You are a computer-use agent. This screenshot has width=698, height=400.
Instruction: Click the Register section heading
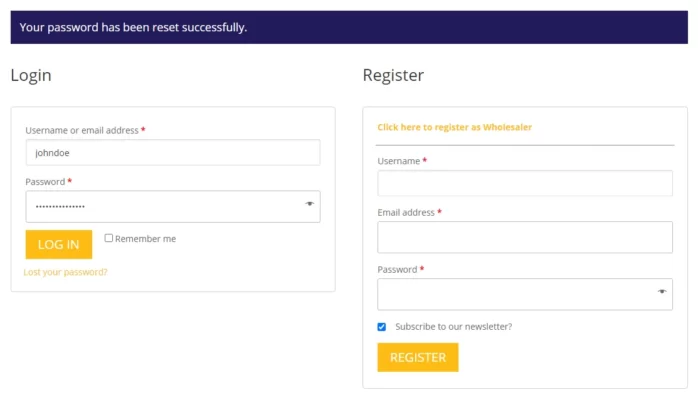click(393, 75)
